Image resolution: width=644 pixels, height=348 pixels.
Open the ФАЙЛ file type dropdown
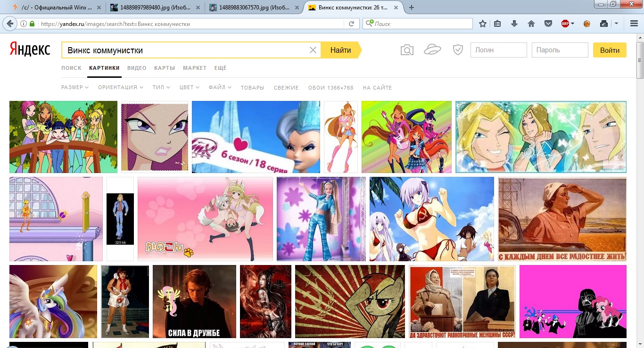pos(220,88)
